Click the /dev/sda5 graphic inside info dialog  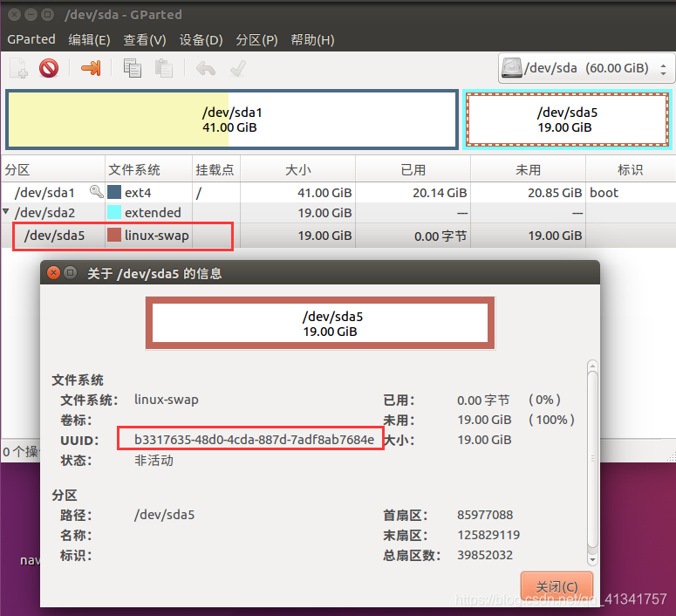pyautogui.click(x=320, y=323)
